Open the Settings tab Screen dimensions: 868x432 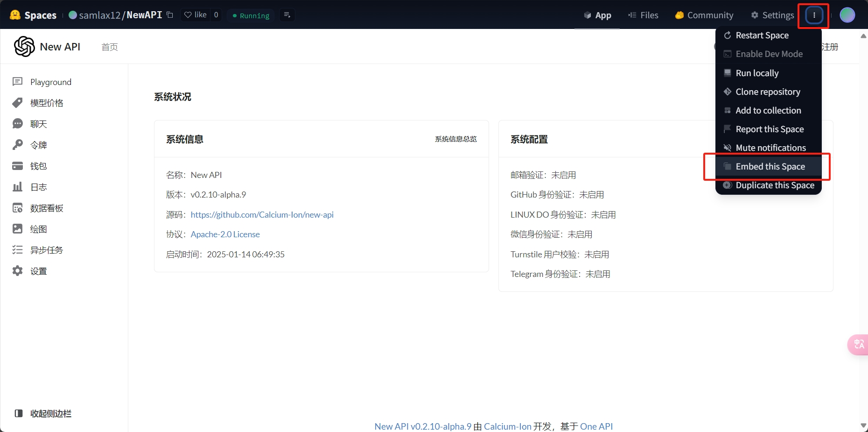tap(772, 15)
